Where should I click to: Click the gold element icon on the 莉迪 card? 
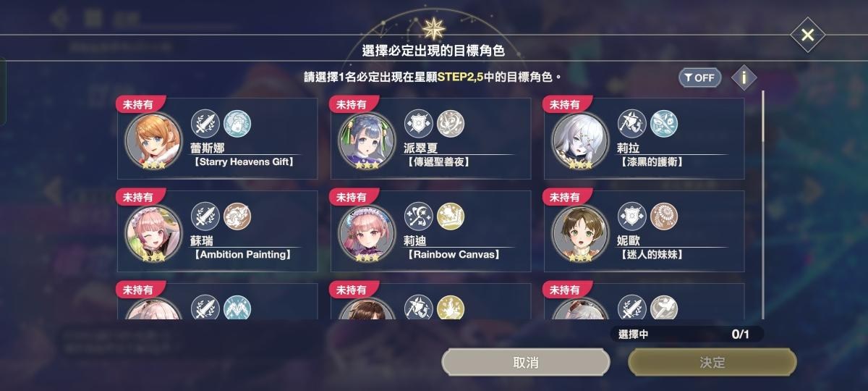450,216
